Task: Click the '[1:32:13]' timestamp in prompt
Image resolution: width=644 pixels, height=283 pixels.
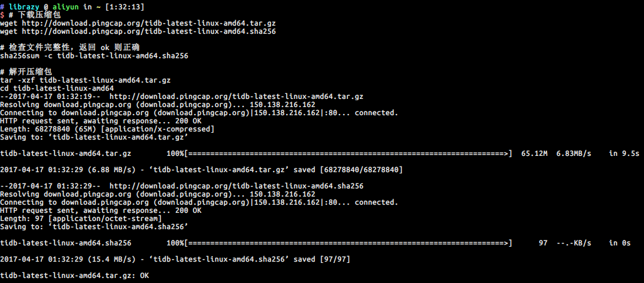Action: [x=125, y=7]
